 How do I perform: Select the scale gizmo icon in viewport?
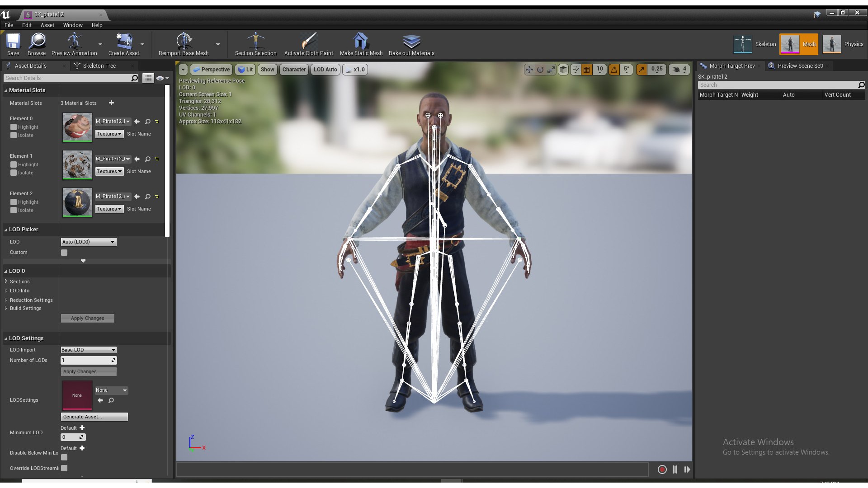point(551,70)
